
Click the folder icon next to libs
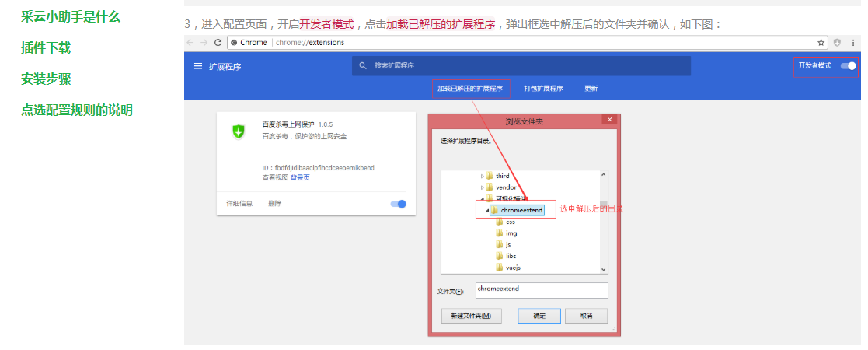(500, 256)
